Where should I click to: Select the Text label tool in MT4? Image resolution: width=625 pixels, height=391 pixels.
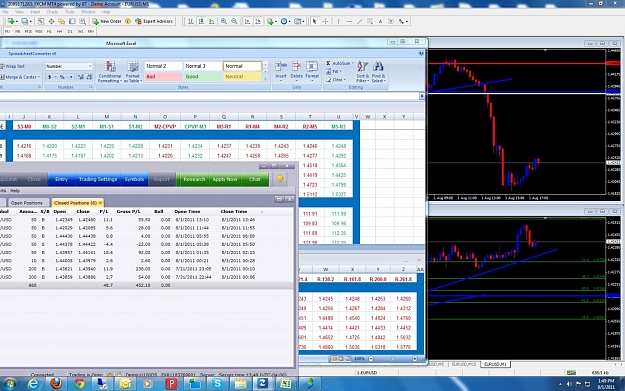point(380,21)
